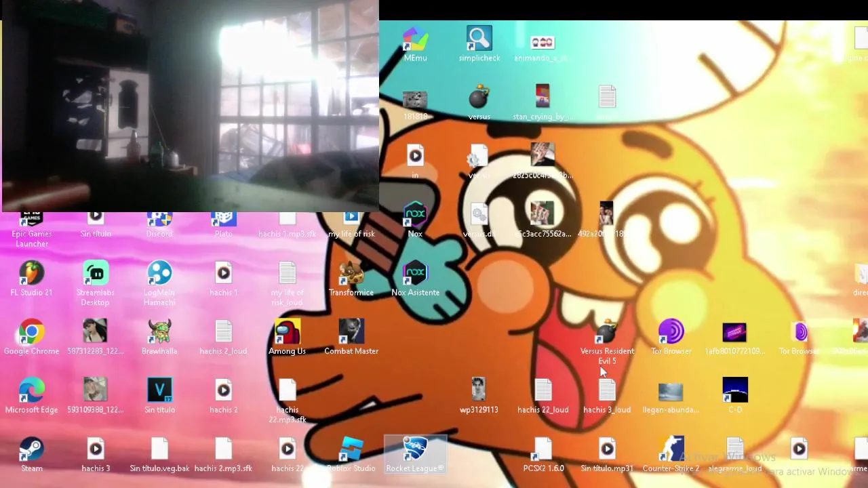Open Discord desktop shortcut

click(x=159, y=225)
